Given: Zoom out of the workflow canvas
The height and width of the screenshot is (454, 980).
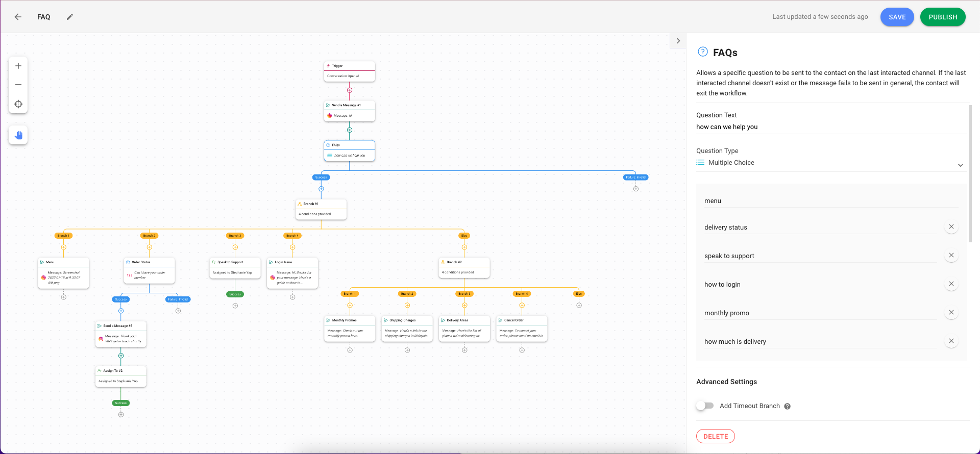Looking at the screenshot, I should (18, 85).
